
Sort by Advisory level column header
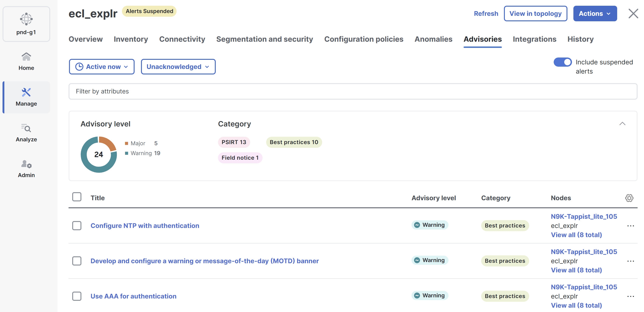(x=434, y=198)
